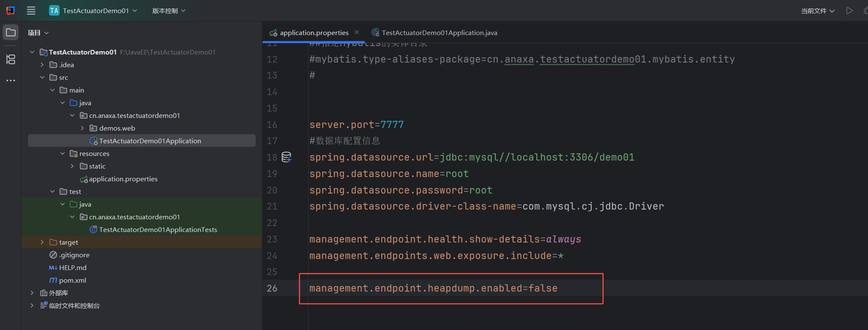The width and height of the screenshot is (868, 330).
Task: Open the main hamburger menu
Action: 31,11
